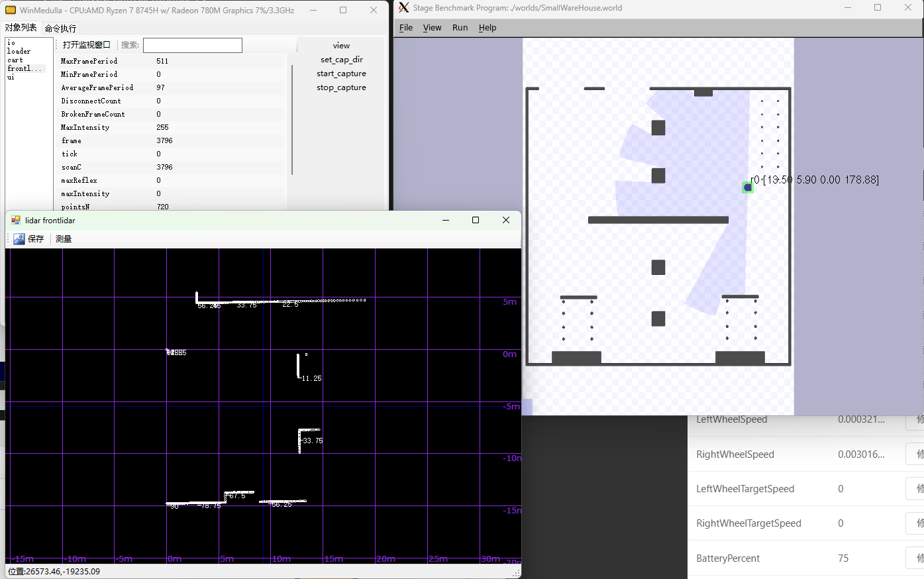Image resolution: width=924 pixels, height=579 pixels.
Task: Click the 打开监视窗口 toolbar button
Action: [86, 45]
